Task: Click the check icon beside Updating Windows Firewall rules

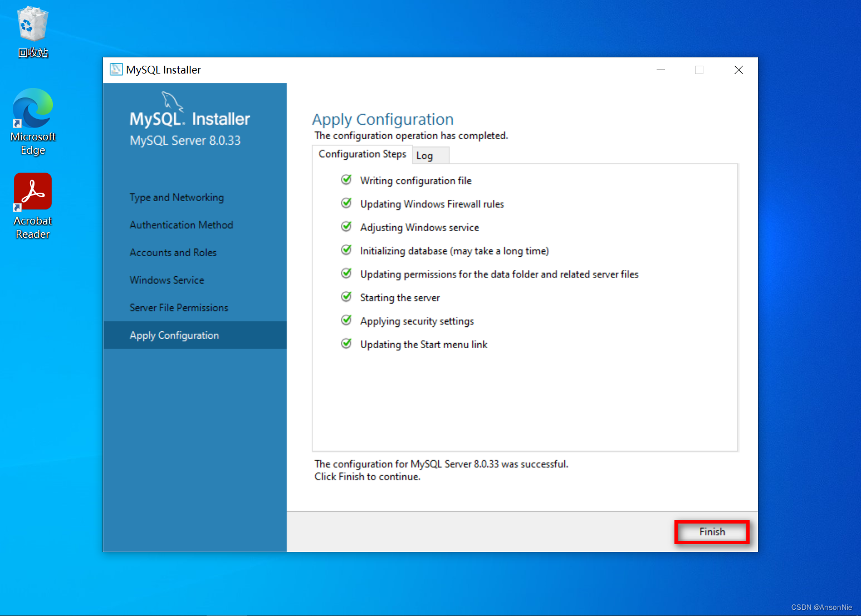Action: (x=346, y=203)
